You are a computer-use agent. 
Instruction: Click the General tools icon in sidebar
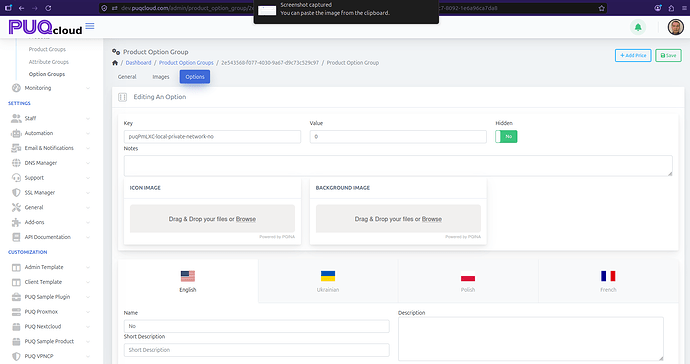tap(16, 207)
